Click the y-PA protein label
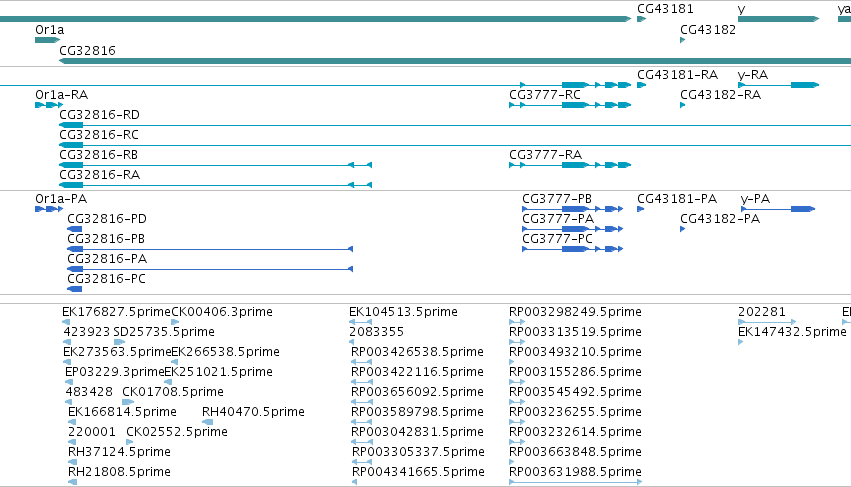Viewport: 851px width, 487px height. pyautogui.click(x=755, y=199)
